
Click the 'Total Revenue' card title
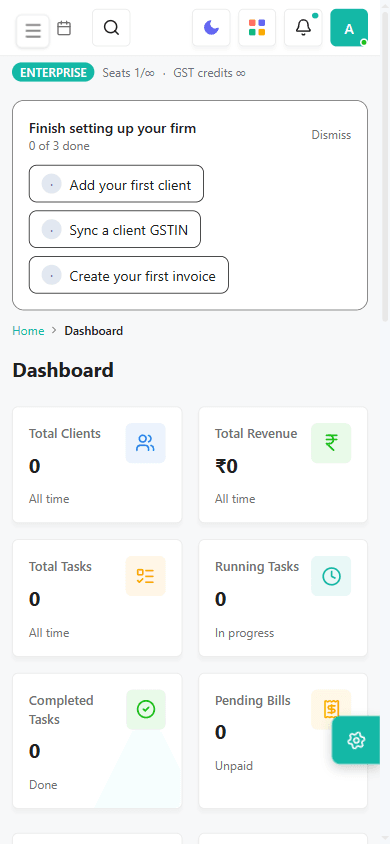point(256,434)
